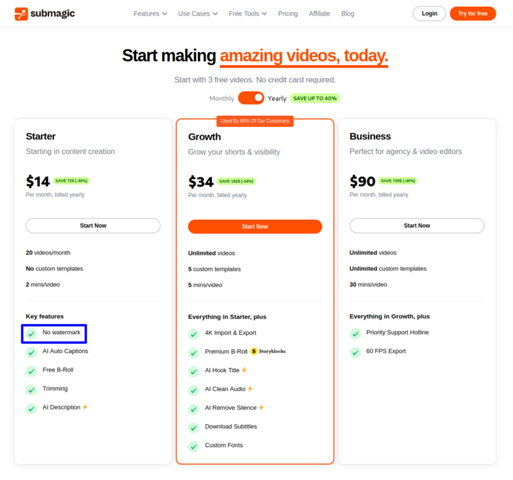Expand the Free Tools dropdown
The image size is (513, 480).
coord(248,14)
